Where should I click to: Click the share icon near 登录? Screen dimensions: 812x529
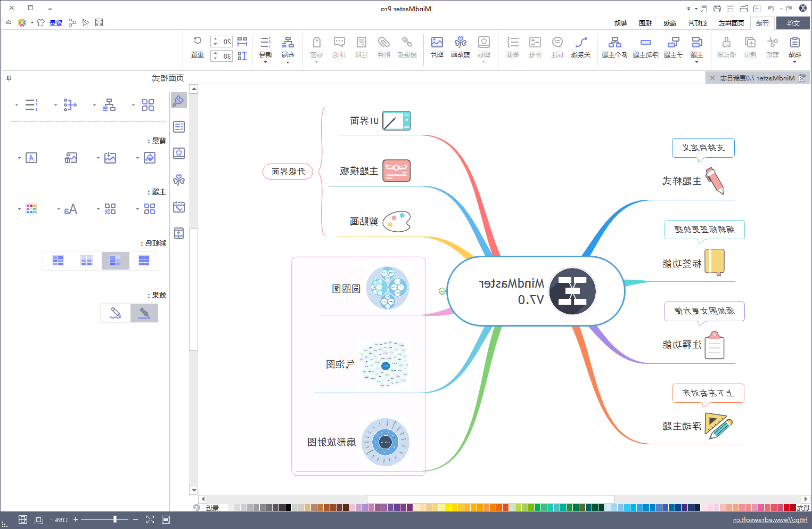click(x=72, y=23)
